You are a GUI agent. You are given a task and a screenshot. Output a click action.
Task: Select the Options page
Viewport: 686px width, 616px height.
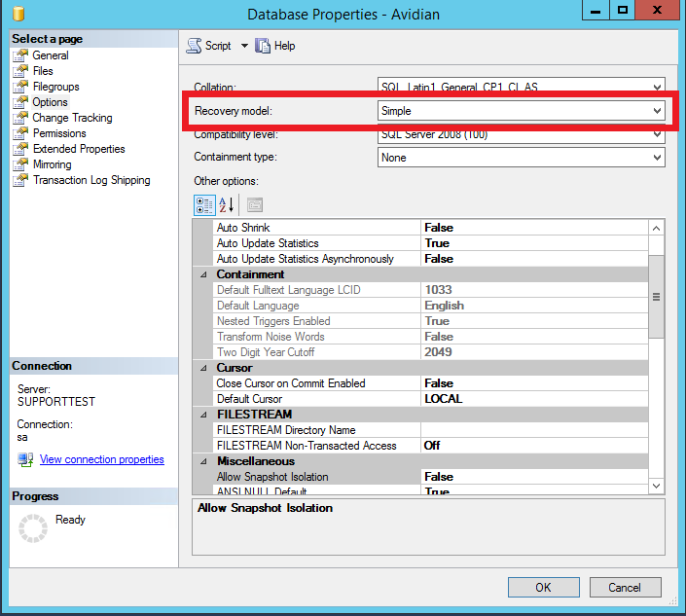coord(50,102)
